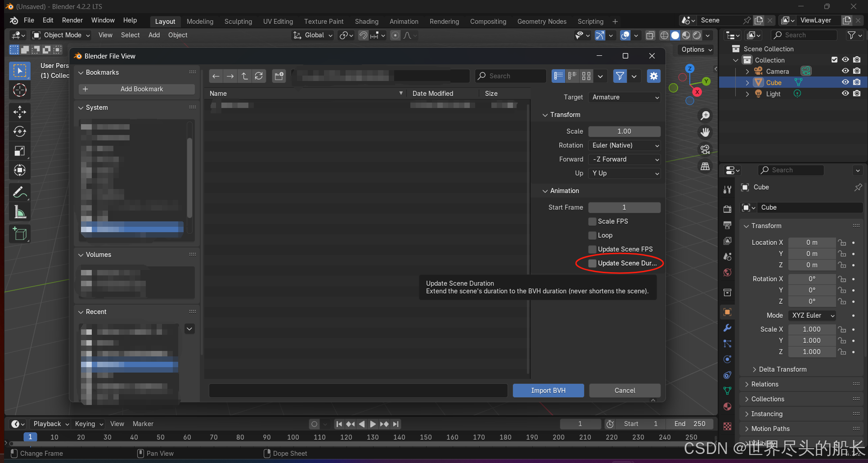Enable the Update Scene FPS checkbox

(x=593, y=249)
